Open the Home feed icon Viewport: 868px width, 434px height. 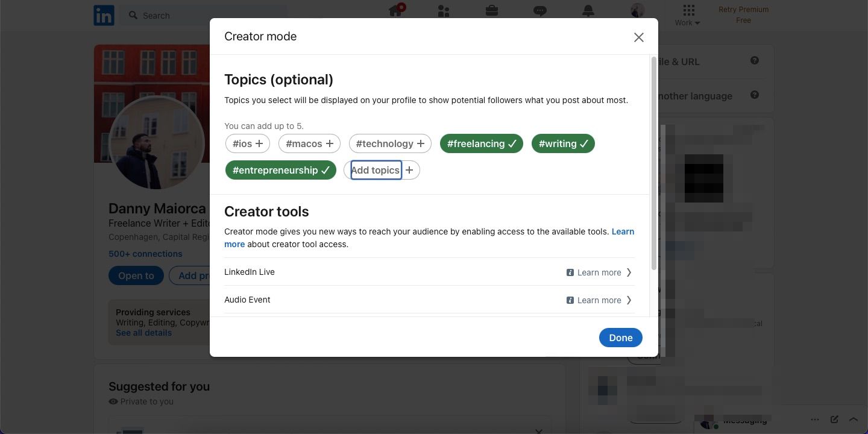(396, 11)
